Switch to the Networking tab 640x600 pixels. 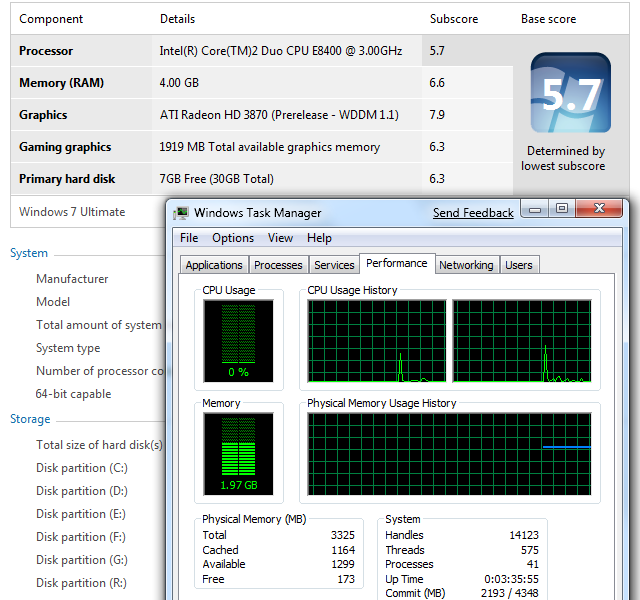point(466,265)
